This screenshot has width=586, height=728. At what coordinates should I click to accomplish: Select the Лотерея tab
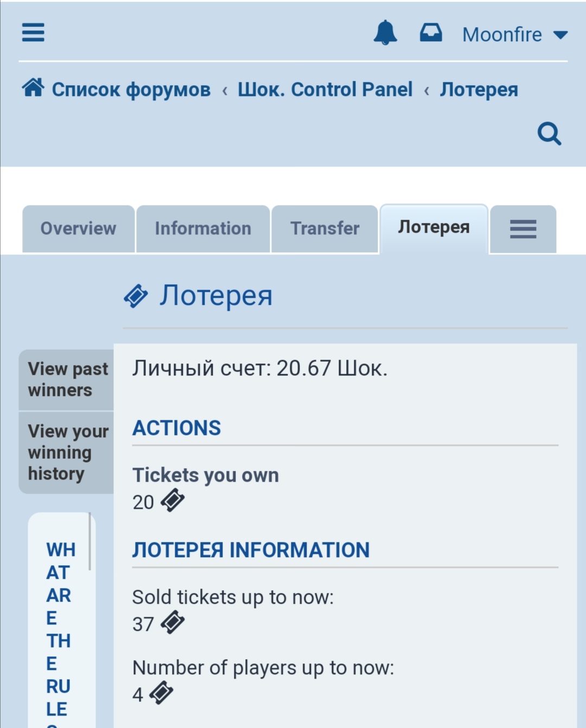[x=434, y=227]
